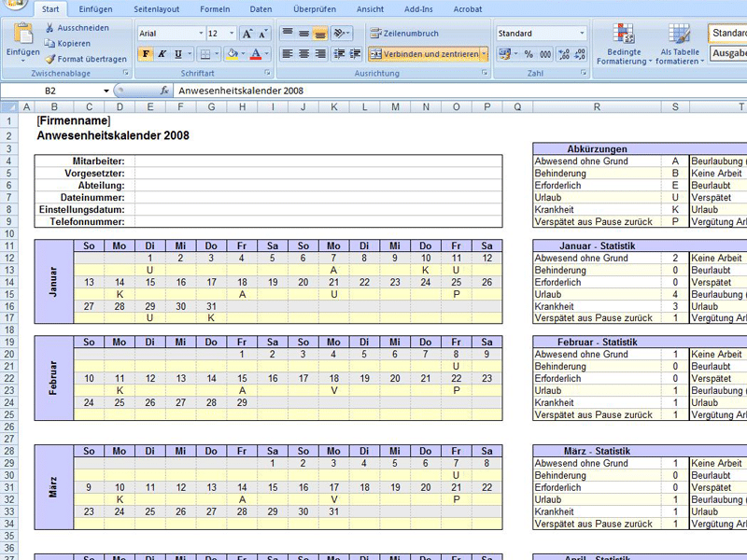Image resolution: width=747 pixels, height=560 pixels.
Task: Click the large Einfügen paste button
Action: click(x=22, y=39)
